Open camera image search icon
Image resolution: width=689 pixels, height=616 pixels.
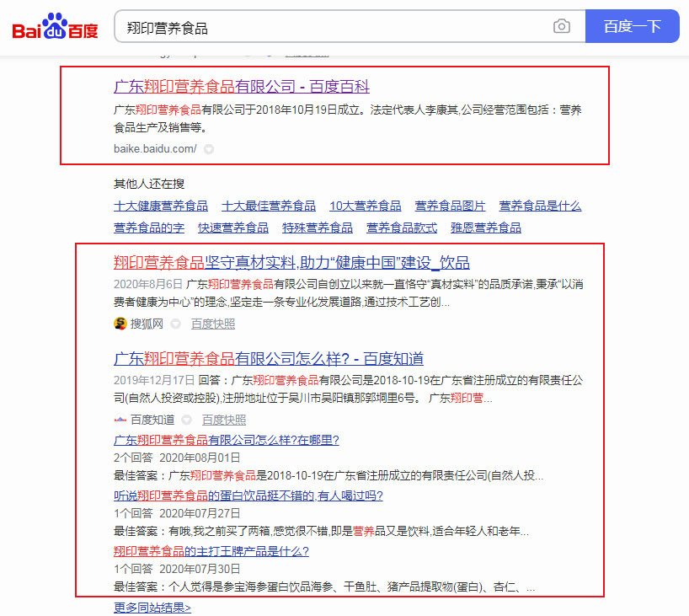(562, 26)
